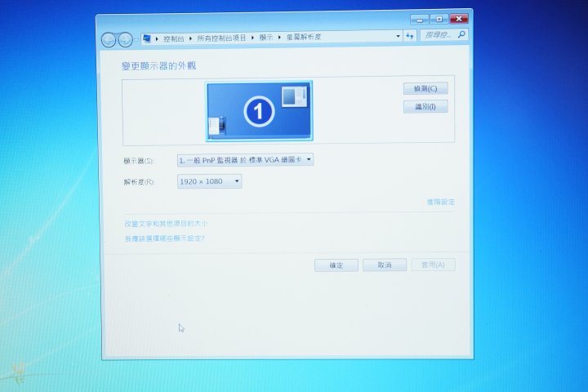The image size is (588, 392).
Task: Click the 識別(I) identify button
Action: (425, 106)
